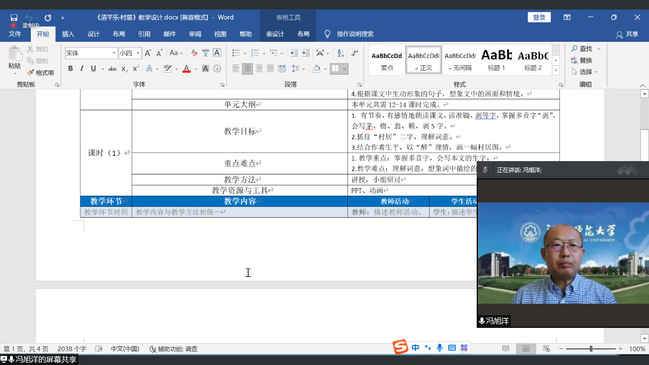Click the Character Border icon

click(x=217, y=53)
